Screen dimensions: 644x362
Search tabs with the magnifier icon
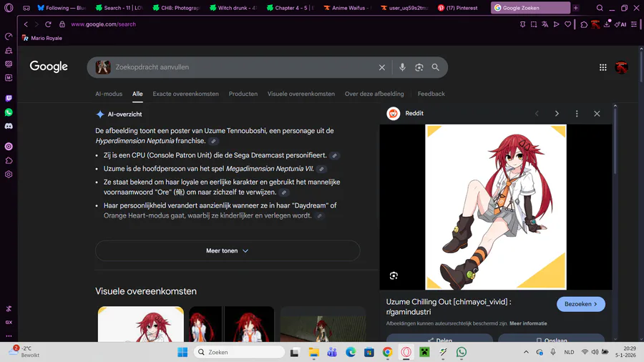[x=600, y=8]
